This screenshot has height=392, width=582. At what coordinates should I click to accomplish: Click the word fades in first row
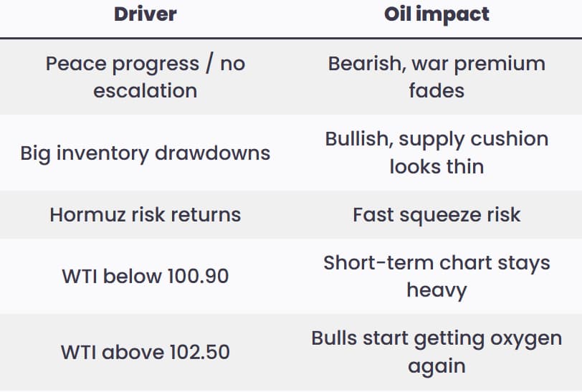pos(436,91)
